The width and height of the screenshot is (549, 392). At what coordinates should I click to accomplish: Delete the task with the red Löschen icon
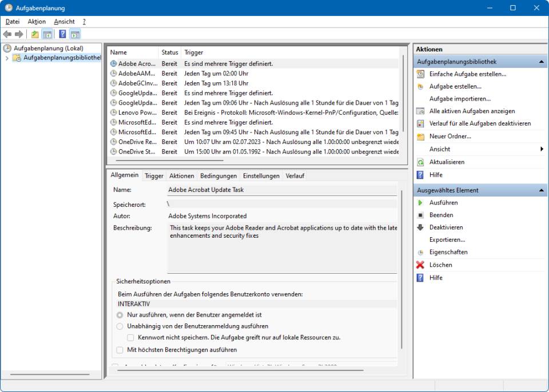[420, 265]
